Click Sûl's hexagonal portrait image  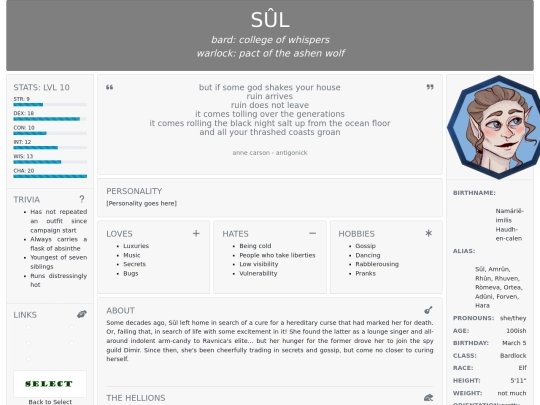tap(495, 127)
